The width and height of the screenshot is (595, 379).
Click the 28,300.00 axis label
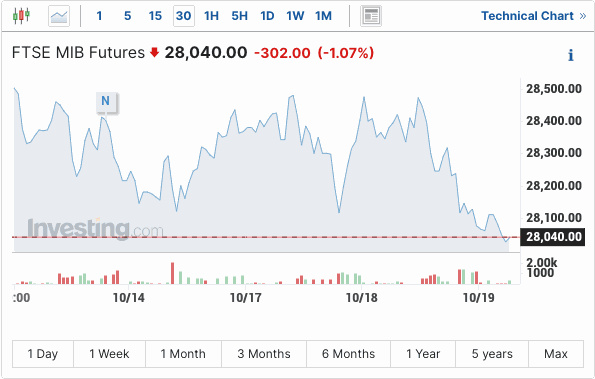554,153
